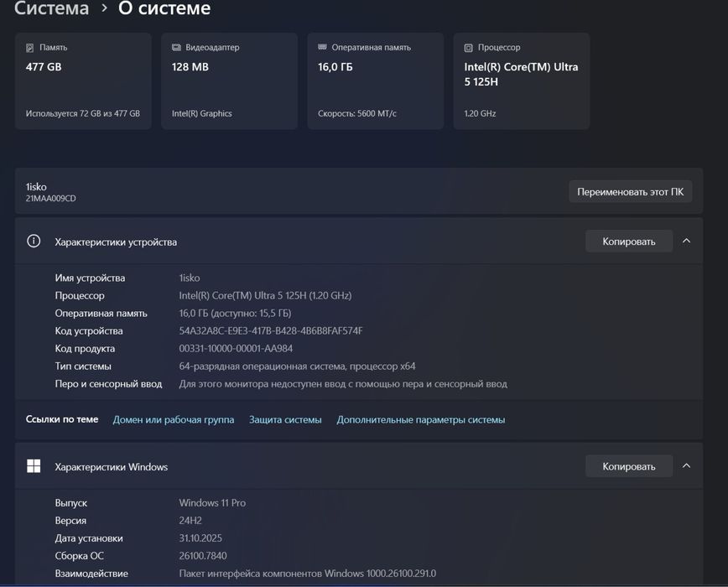Click the Характеристики устройства section title

[x=116, y=242]
